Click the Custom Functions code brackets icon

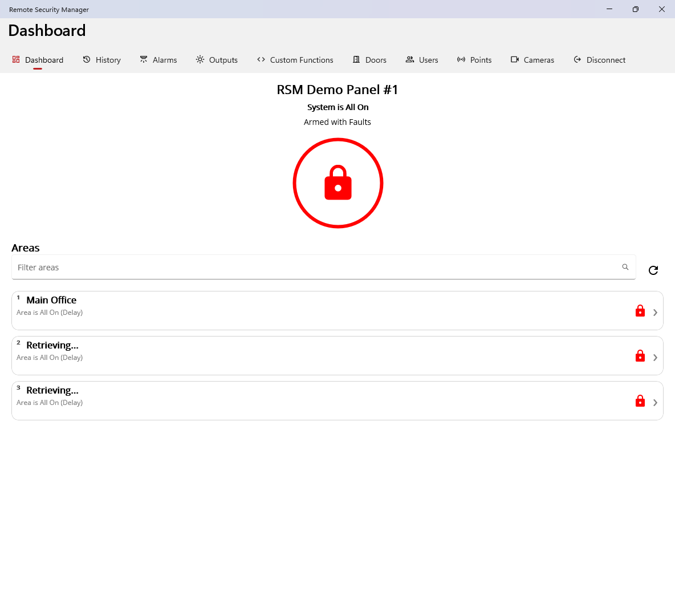point(261,59)
